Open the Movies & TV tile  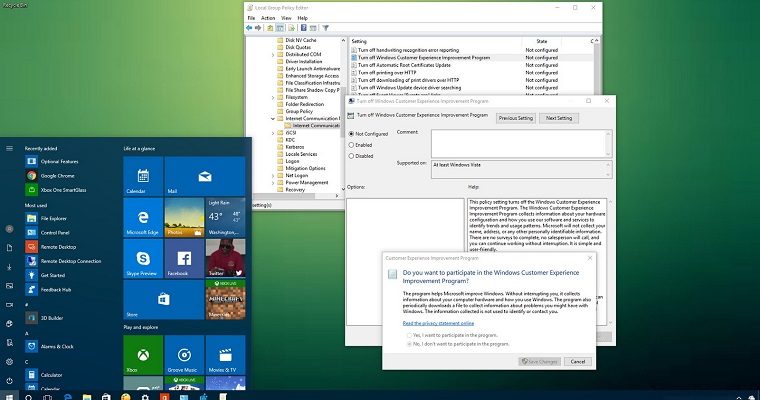(225, 355)
